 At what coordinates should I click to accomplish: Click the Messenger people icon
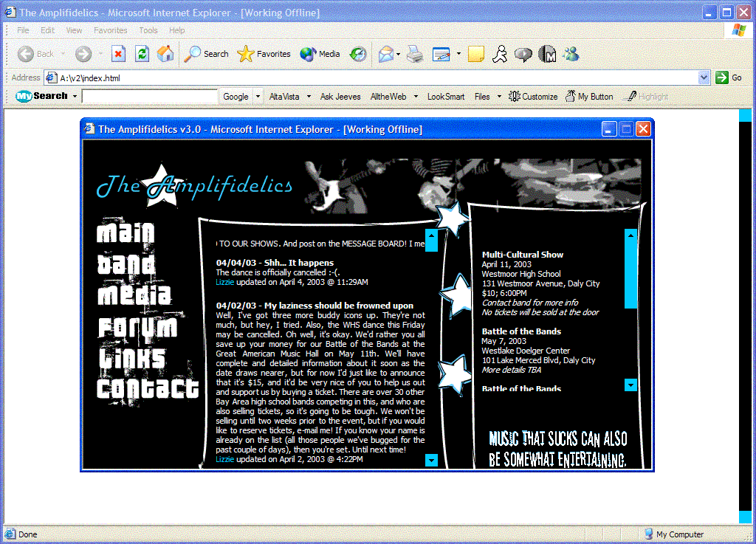pyautogui.click(x=571, y=53)
